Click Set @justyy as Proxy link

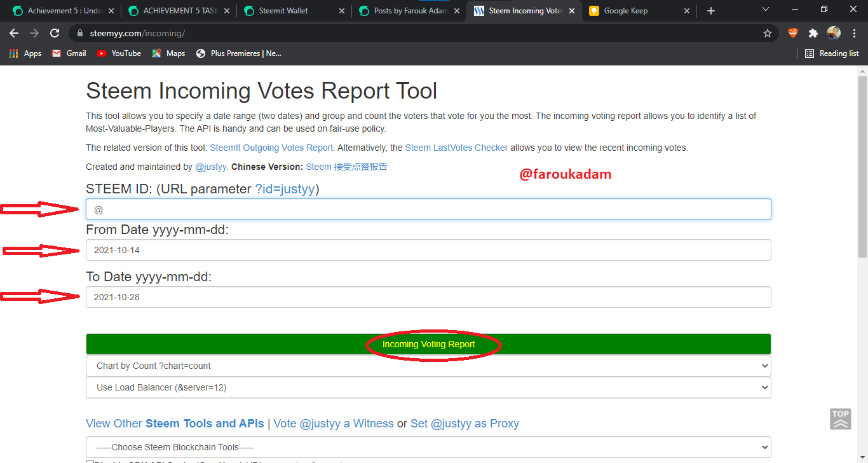(x=465, y=424)
